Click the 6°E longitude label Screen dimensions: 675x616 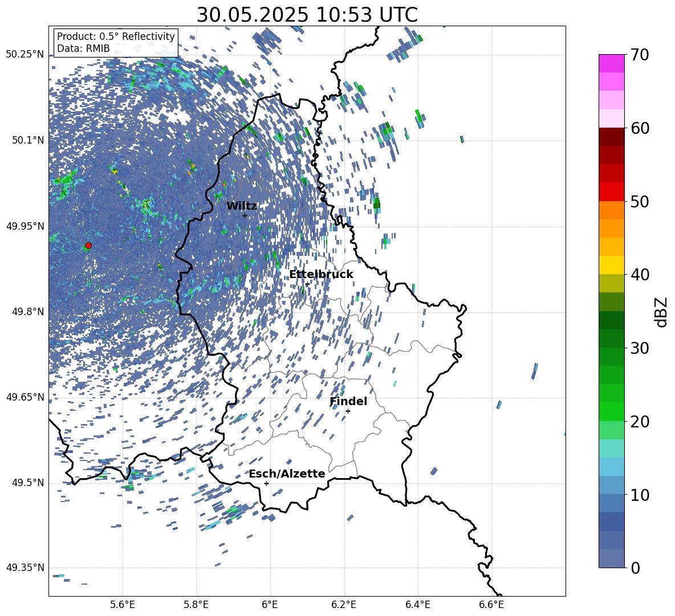pyautogui.click(x=270, y=605)
